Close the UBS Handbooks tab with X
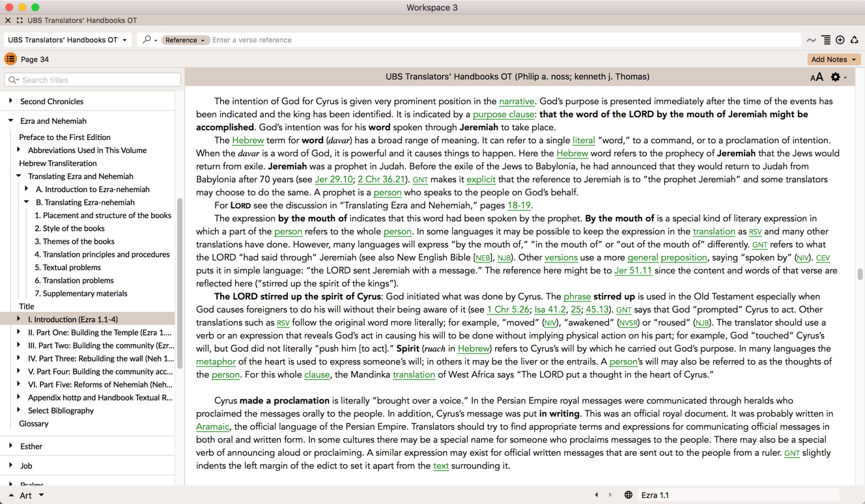Image resolution: width=865 pixels, height=504 pixels. tap(8, 21)
